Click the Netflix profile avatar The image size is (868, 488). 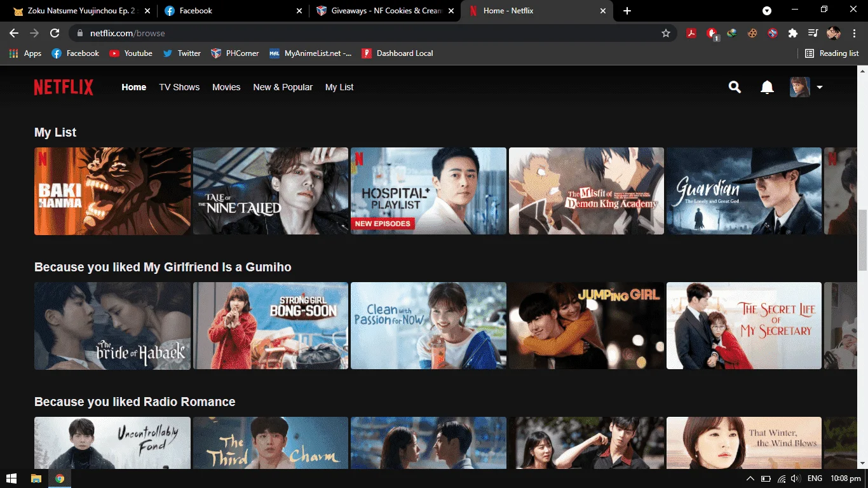click(800, 87)
